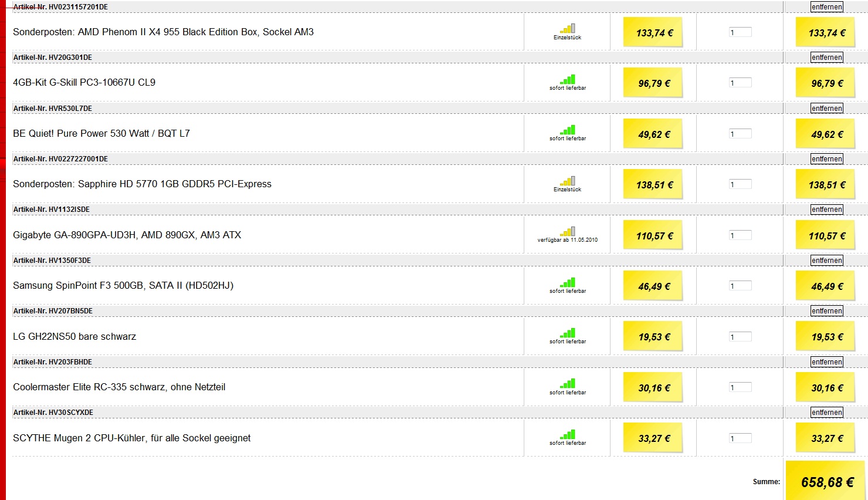The image size is (868, 500).
Task: Click availability icon for Gigabyte GA-890GPA-UD3H
Action: point(568,231)
